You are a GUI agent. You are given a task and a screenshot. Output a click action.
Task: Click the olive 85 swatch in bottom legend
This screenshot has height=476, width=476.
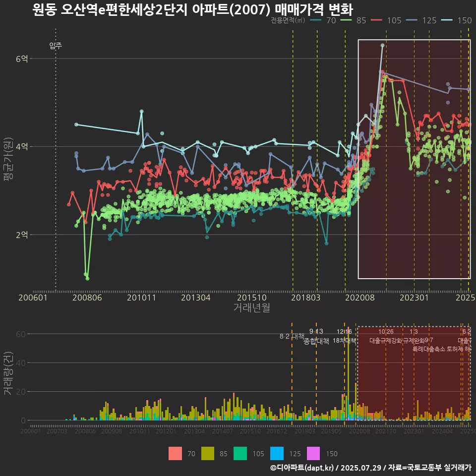pos(208,454)
